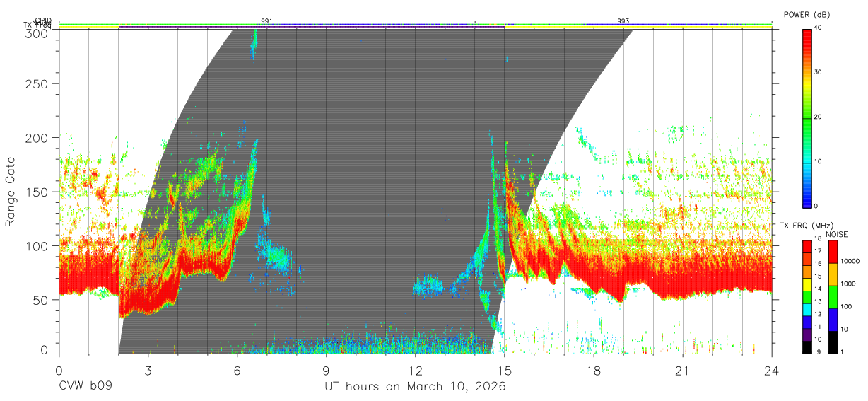Click the '1000' tick on NOISE bar
Image resolution: width=868 pixels, height=401 pixels.
coord(848,284)
